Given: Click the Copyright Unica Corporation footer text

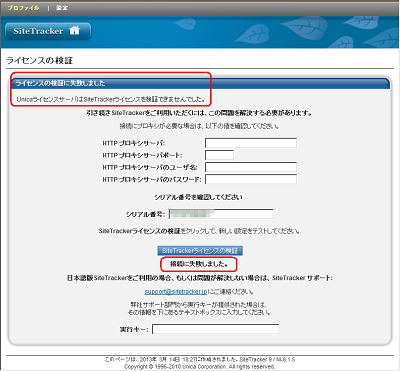Looking at the screenshot, I should click(x=200, y=366).
